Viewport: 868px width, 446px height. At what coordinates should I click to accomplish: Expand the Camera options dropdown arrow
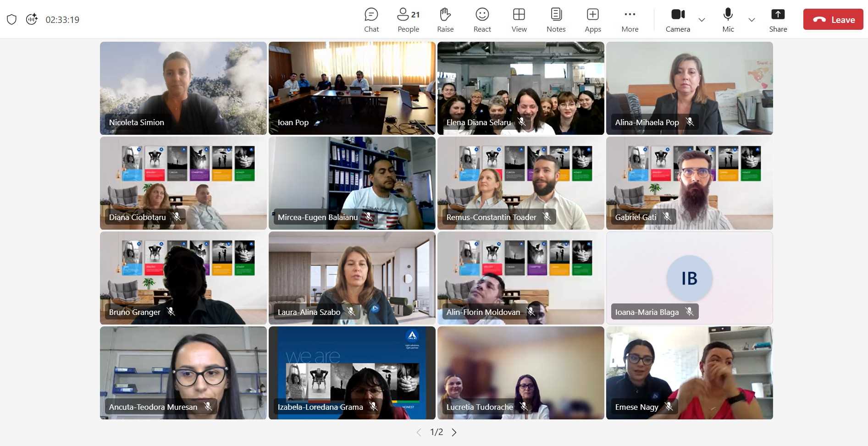click(702, 20)
